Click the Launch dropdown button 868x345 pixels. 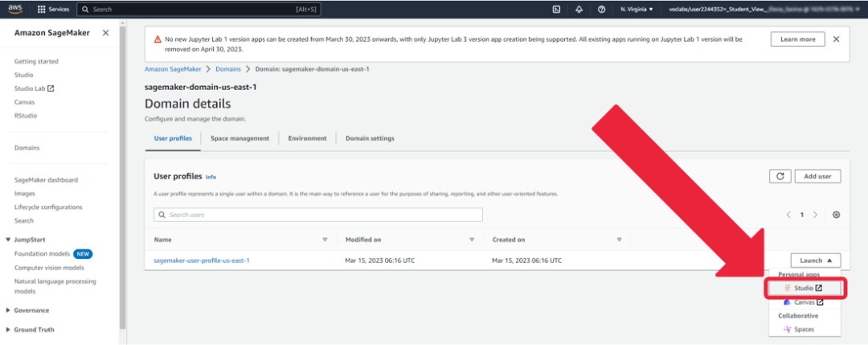click(x=816, y=261)
